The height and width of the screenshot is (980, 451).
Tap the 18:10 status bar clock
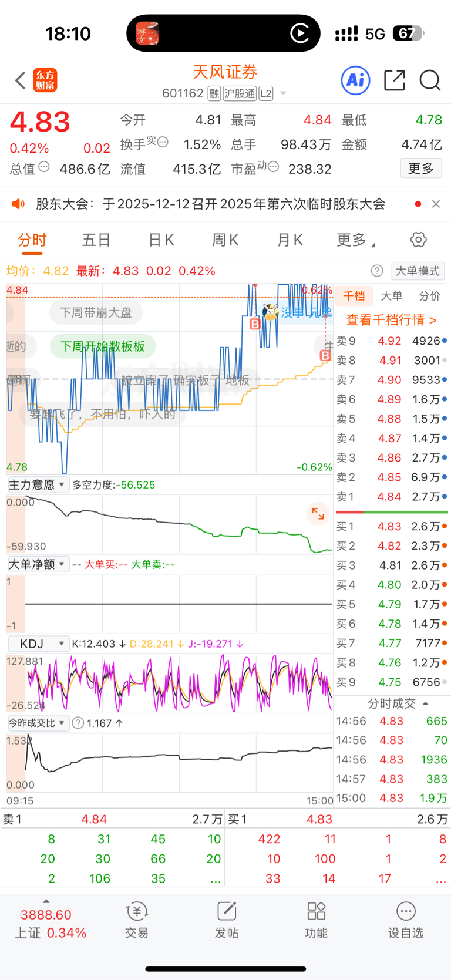68,33
